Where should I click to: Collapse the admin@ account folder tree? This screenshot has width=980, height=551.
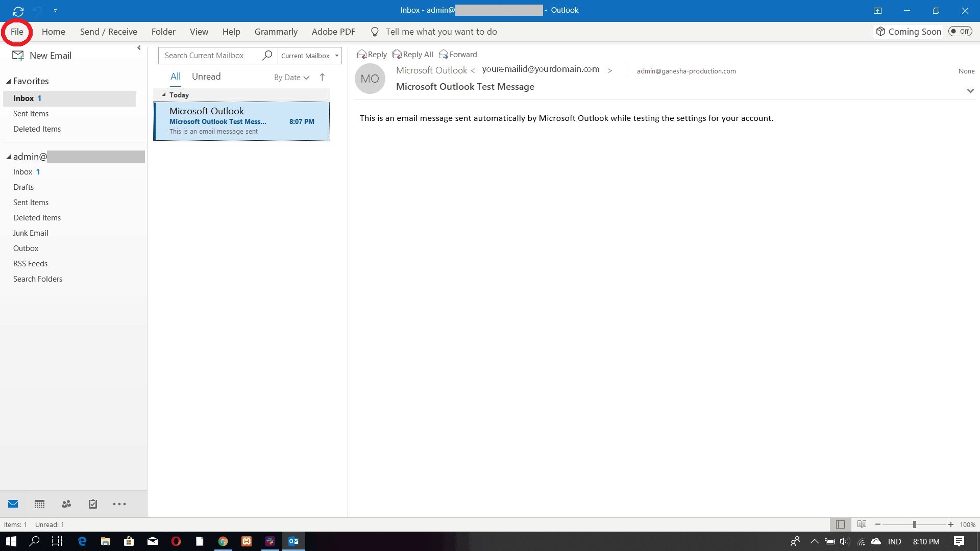coord(9,157)
